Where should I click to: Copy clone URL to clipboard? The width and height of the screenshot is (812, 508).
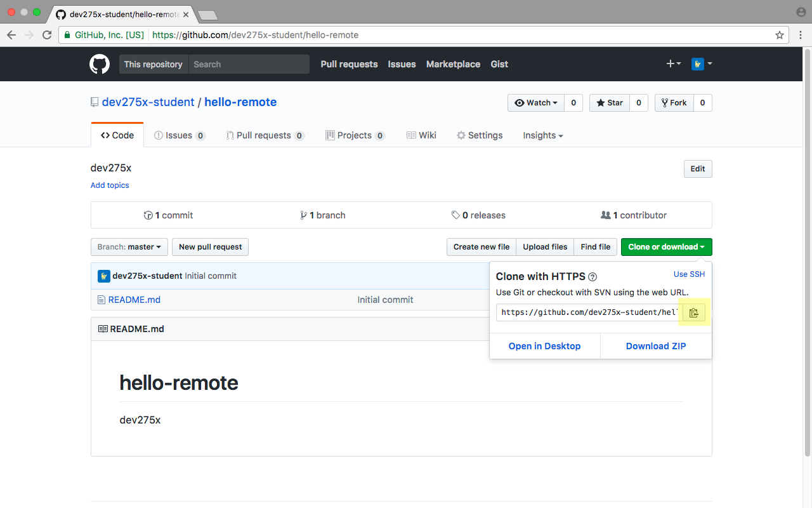[x=693, y=312]
